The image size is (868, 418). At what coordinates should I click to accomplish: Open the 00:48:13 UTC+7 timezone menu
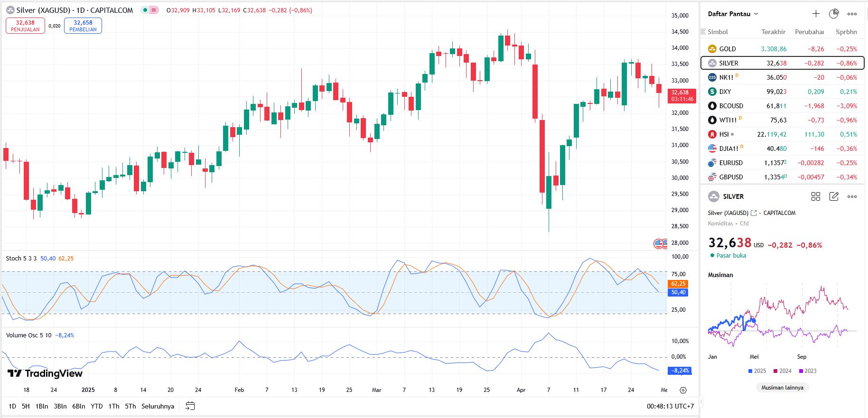pyautogui.click(x=670, y=406)
